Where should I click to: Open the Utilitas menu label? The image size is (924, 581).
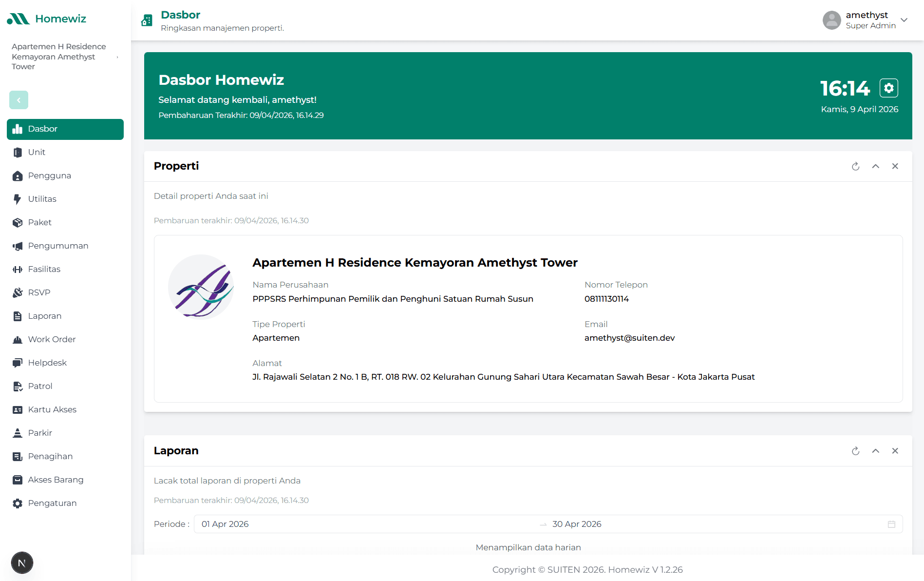tap(42, 199)
